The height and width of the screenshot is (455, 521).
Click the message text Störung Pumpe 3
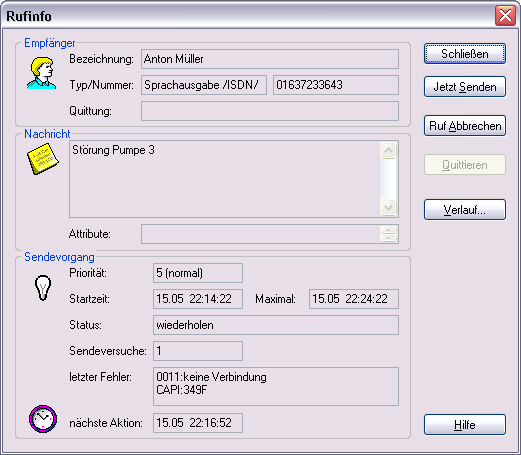tap(113, 150)
